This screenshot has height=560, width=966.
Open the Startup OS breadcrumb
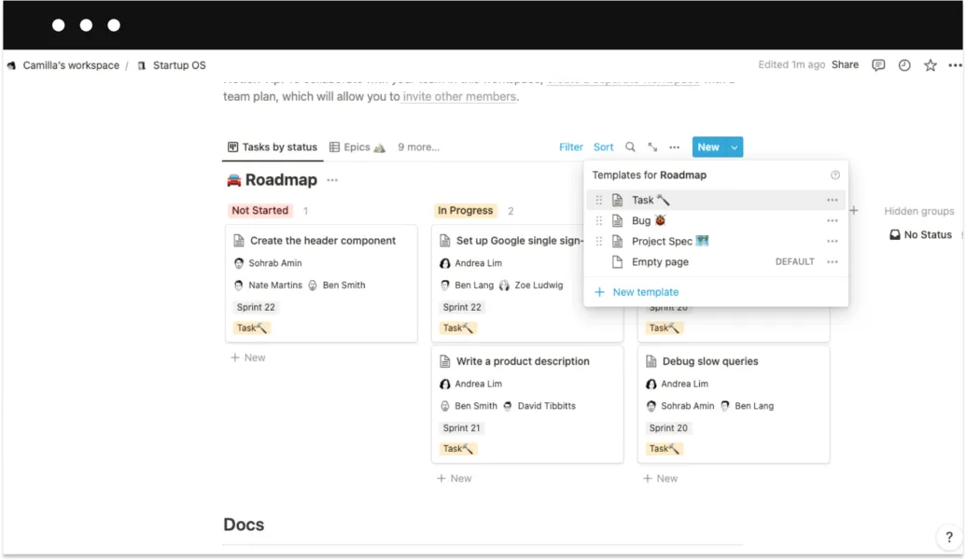pyautogui.click(x=179, y=65)
